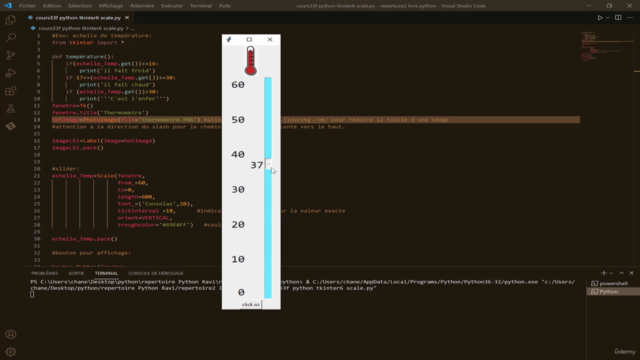The height and width of the screenshot is (360, 640).
Task: Open the Testing flask view
Action: [11, 109]
